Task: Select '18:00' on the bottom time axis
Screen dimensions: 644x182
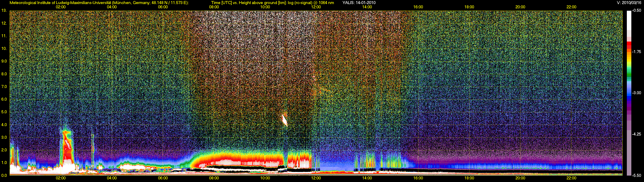Action: 469,178
